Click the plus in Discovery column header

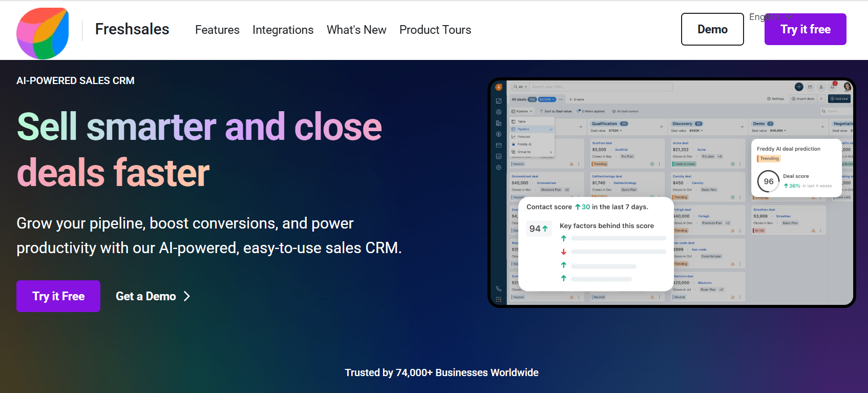coord(742,127)
